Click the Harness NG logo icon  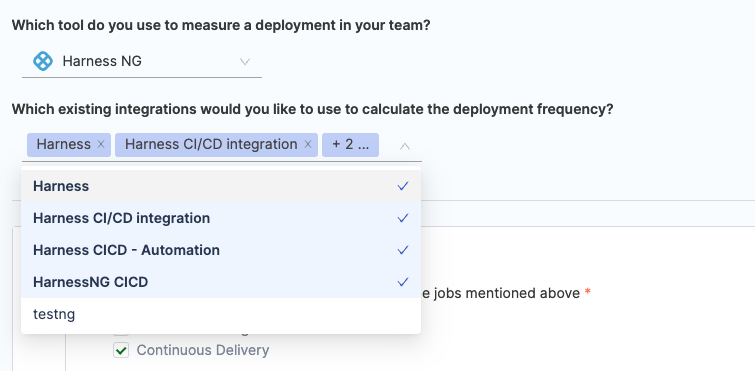(43, 62)
